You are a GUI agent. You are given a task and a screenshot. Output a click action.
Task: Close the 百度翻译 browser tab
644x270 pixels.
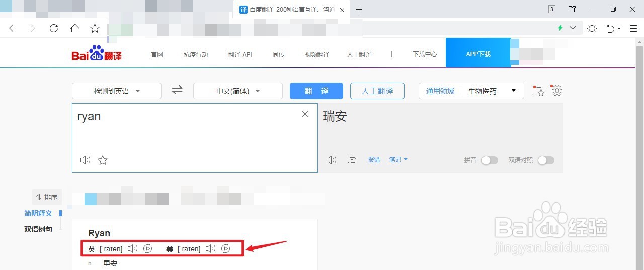point(343,10)
